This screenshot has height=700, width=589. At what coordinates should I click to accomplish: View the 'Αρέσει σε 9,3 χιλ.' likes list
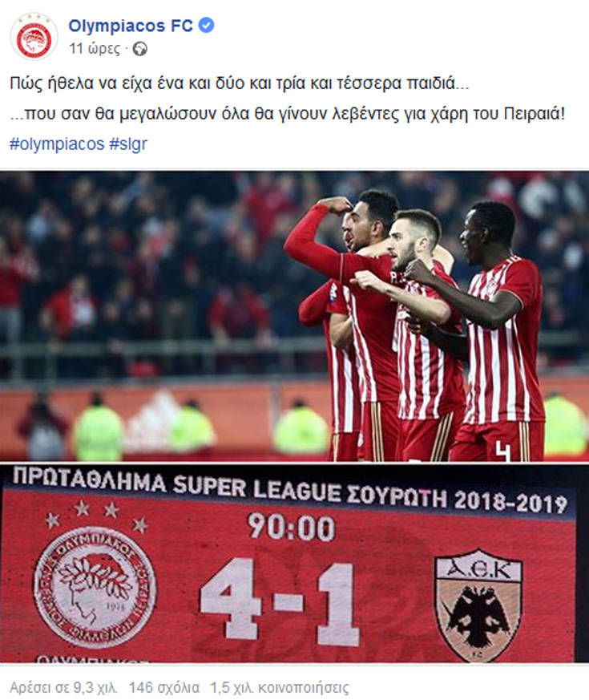[x=63, y=687]
